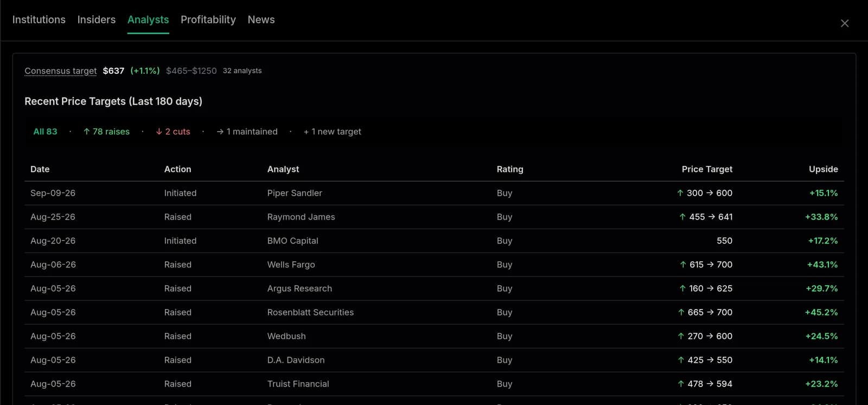Click the 550 price target value
This screenshot has height=405, width=868.
point(724,241)
